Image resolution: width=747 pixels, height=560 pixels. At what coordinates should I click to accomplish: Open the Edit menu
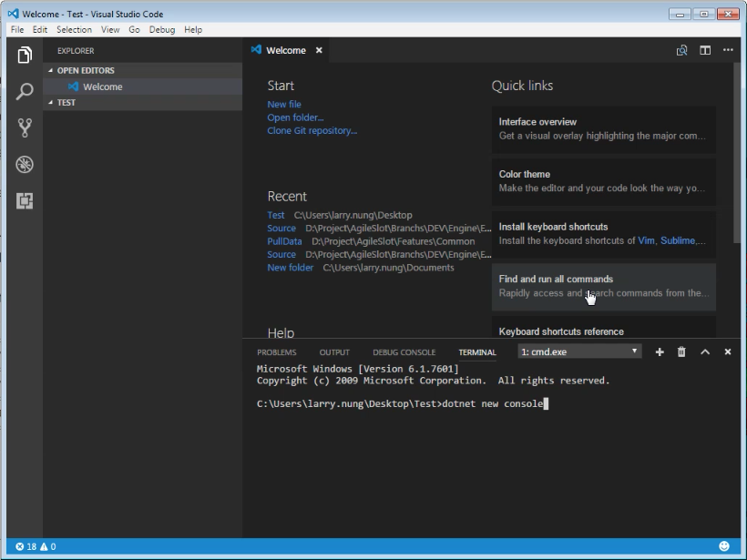click(39, 29)
